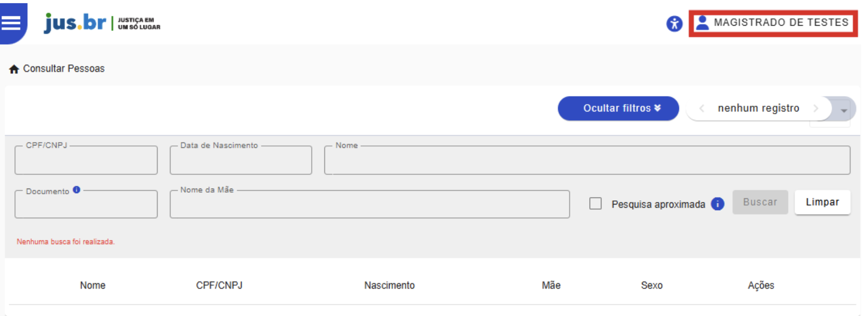Open the Magistrado de Testes user menu
This screenshot has height=316, width=868.
(x=780, y=23)
